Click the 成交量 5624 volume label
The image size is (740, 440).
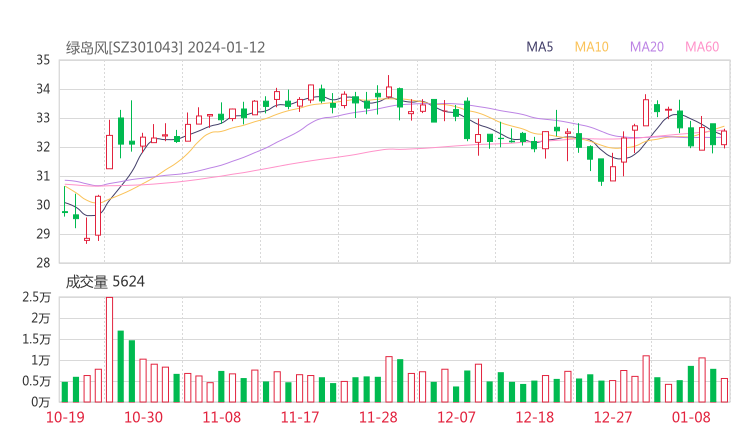(105, 282)
